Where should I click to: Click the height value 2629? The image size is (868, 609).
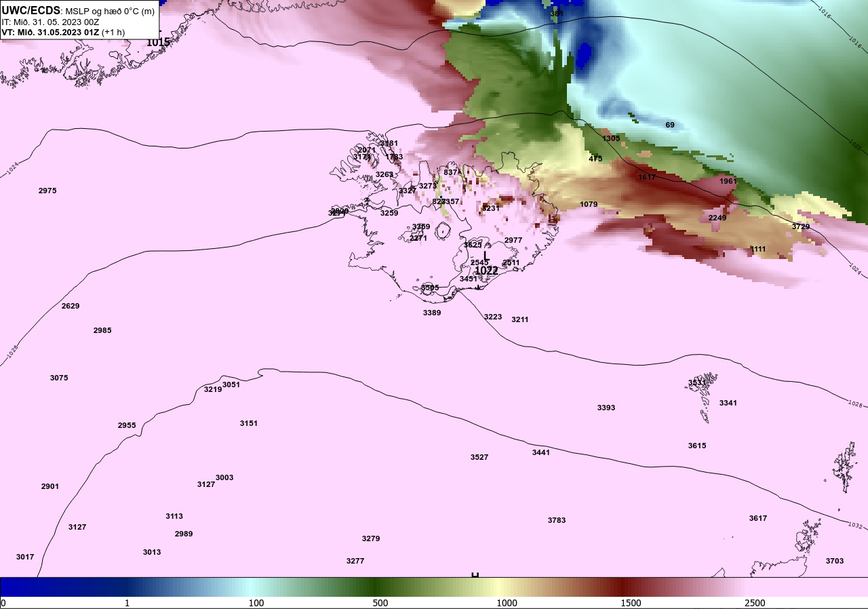pyautogui.click(x=71, y=306)
